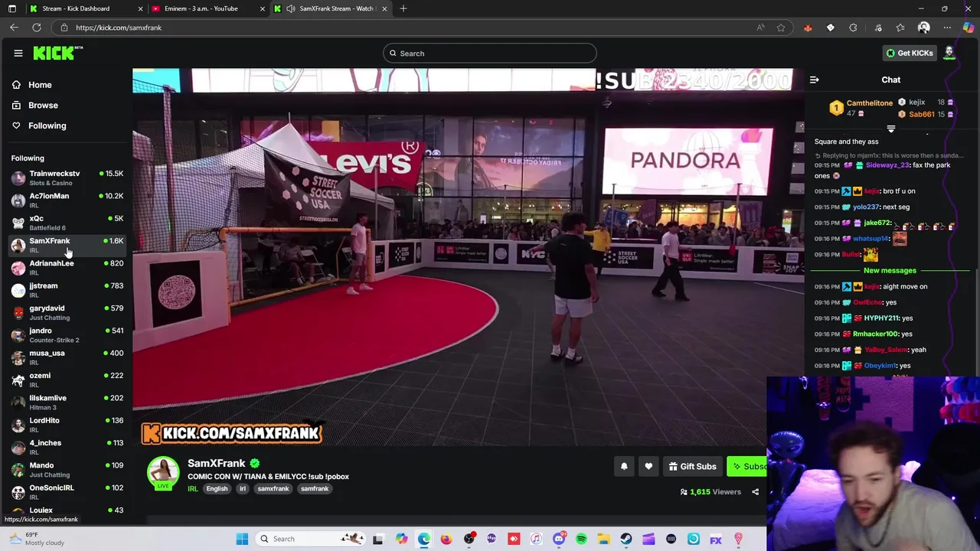Click the share icon next to viewer count
This screenshot has width=980, height=551.
(755, 492)
